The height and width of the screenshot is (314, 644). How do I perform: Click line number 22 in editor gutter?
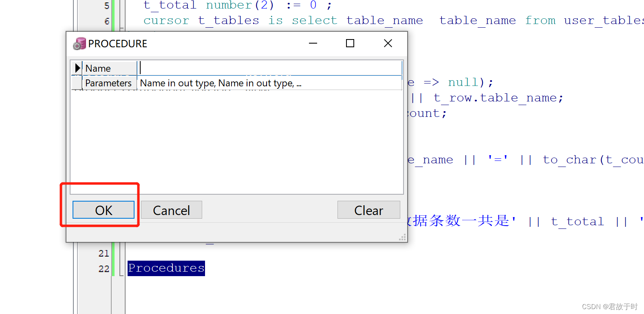coord(104,269)
